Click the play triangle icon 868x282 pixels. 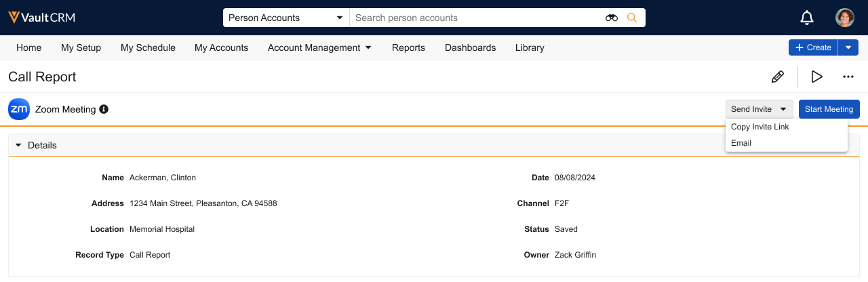(x=816, y=77)
